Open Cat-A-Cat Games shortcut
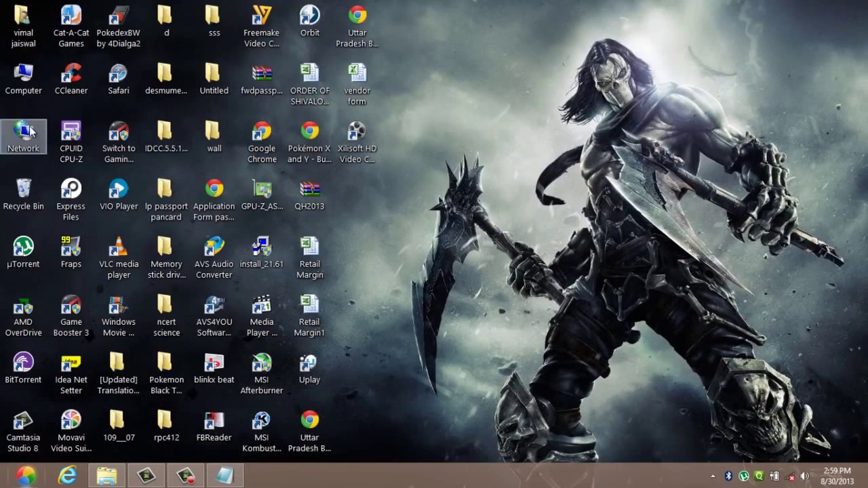Image resolution: width=868 pixels, height=488 pixels. click(x=71, y=26)
